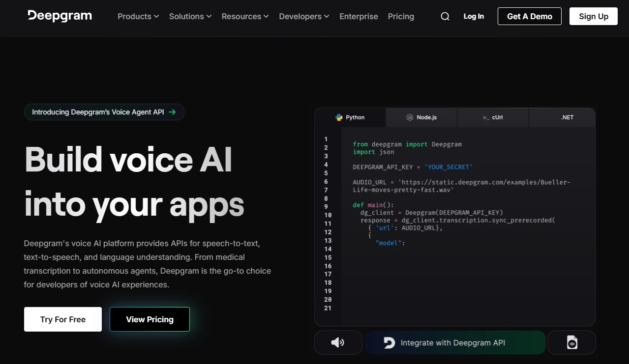
Task: Switch to the Node.js code tab
Action: point(421,117)
